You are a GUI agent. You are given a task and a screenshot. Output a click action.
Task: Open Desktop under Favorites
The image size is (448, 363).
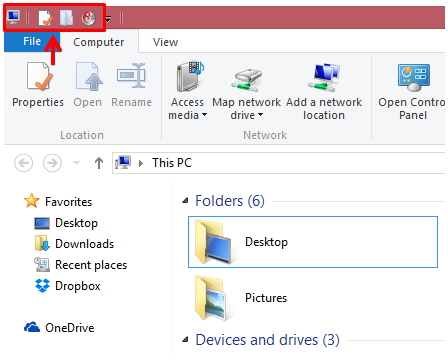[x=66, y=223]
